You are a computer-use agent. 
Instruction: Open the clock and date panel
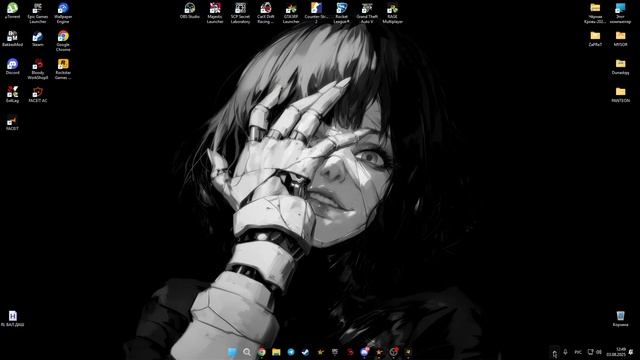point(616,352)
